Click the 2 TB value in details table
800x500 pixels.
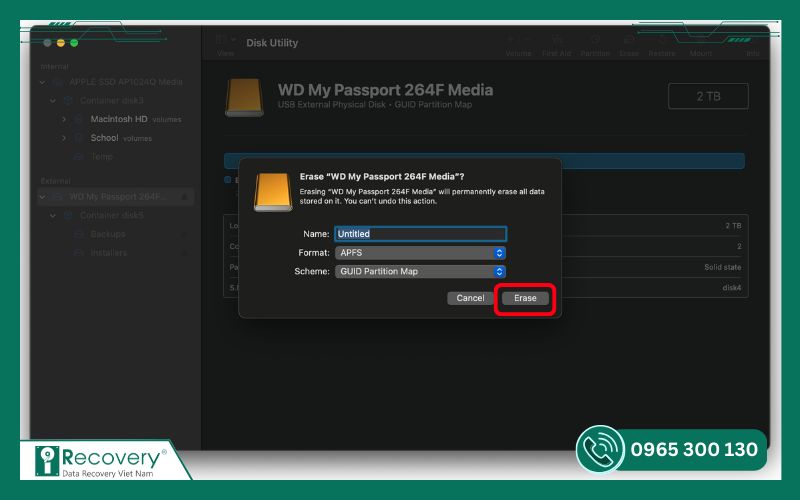(x=733, y=226)
